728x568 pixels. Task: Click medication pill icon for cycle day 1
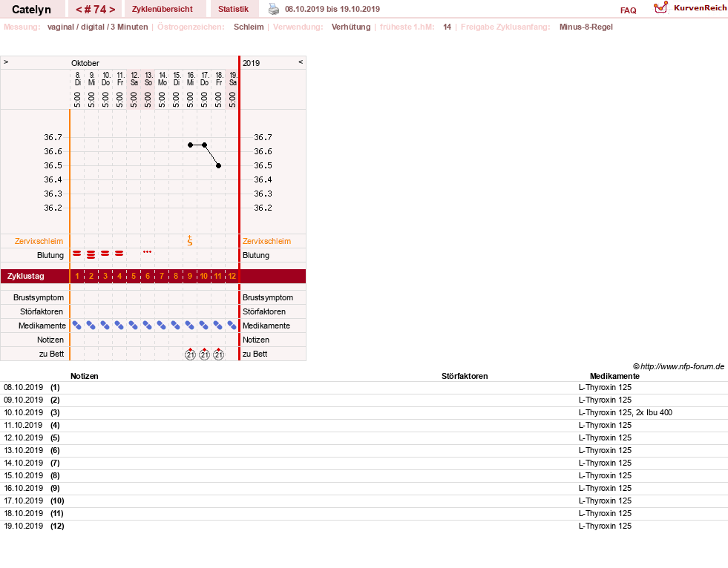point(77,326)
